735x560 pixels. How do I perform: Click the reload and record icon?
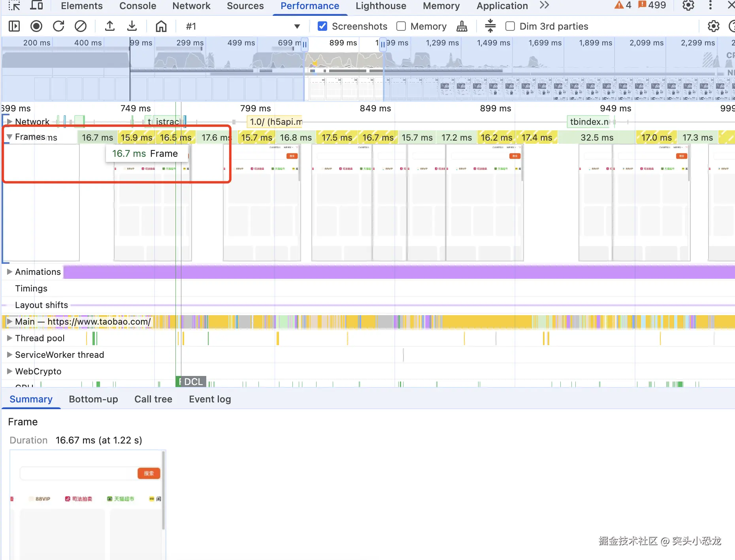[58, 26]
